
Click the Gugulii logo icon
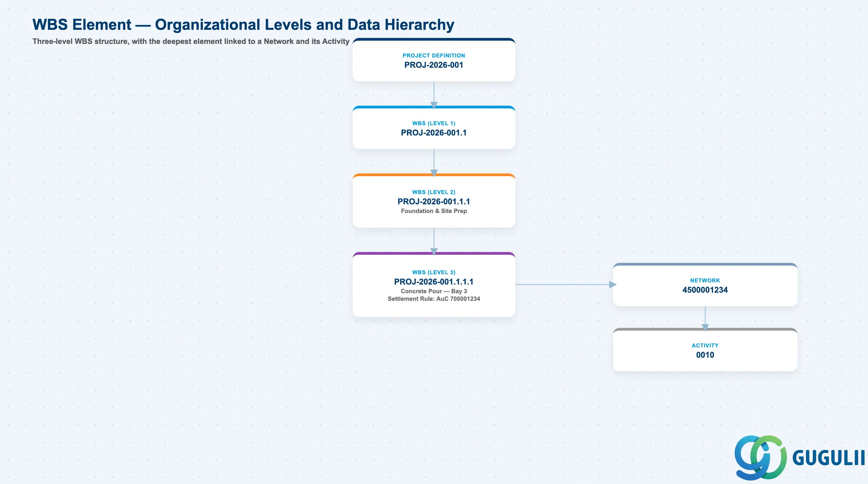[x=761, y=457]
